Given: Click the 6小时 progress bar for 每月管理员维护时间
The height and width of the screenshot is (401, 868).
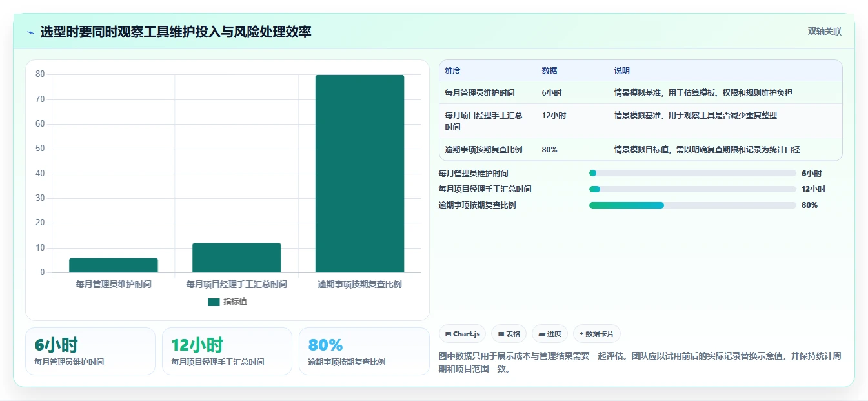Looking at the screenshot, I should tap(692, 173).
